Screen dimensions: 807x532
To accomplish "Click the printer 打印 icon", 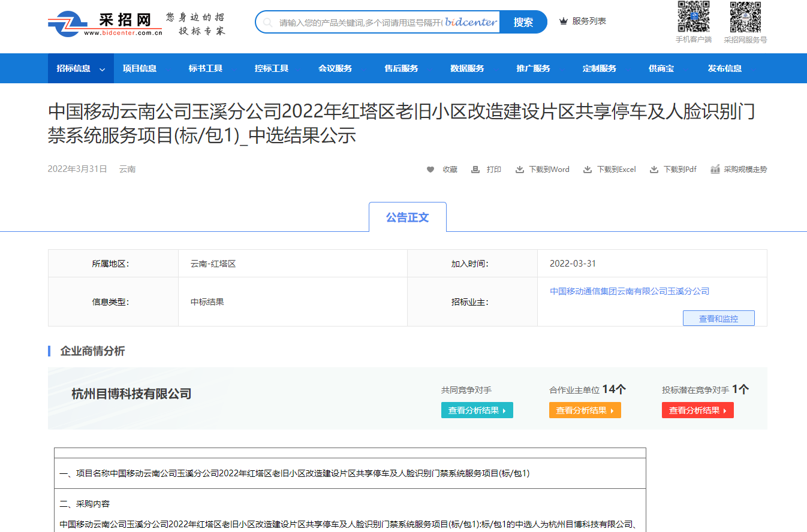I will point(475,170).
